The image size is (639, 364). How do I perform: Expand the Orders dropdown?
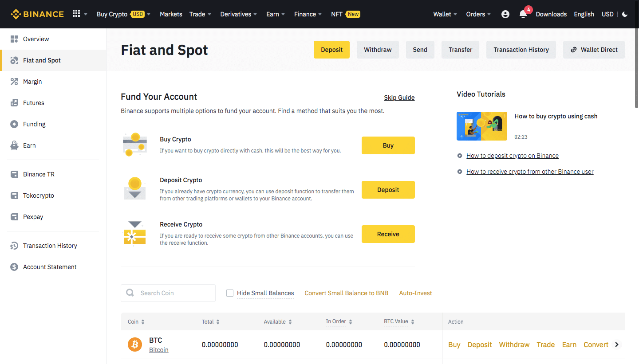point(478,14)
